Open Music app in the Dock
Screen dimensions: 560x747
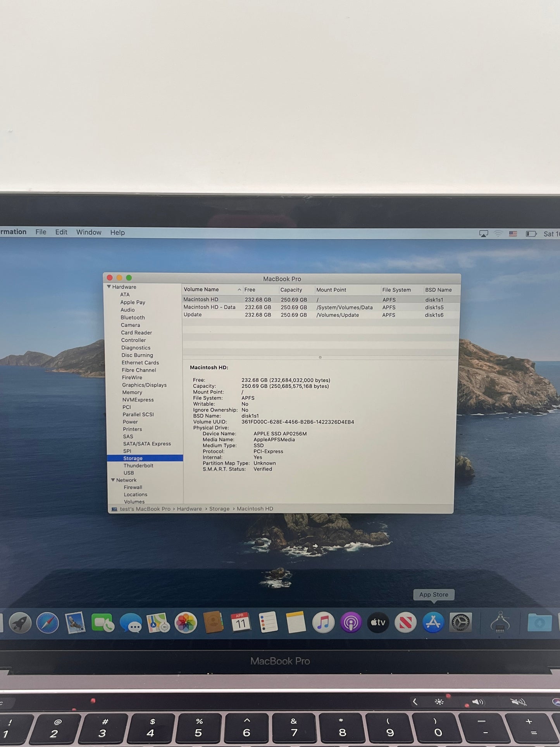323,623
